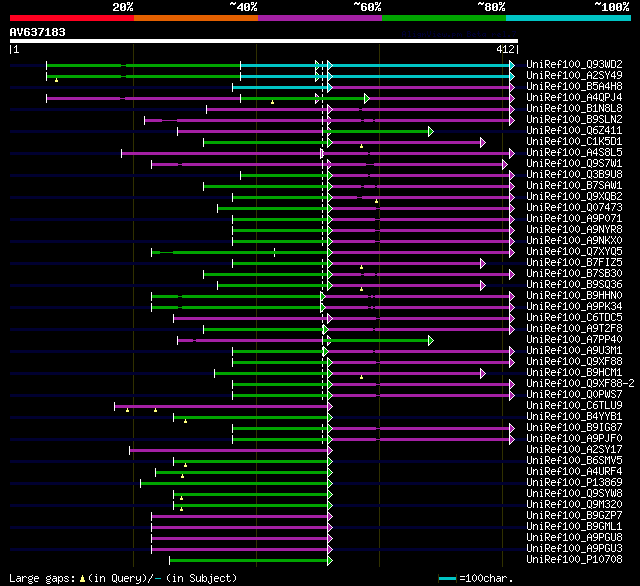Click UniRef100_Q9S7W1 text
Screen dimensions: 640x586
pos(574,164)
